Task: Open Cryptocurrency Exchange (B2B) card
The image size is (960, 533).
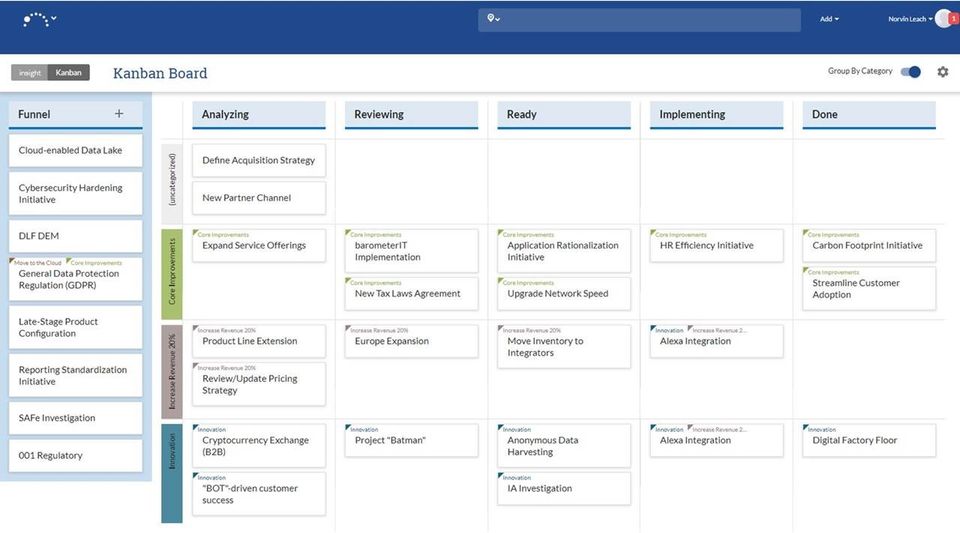Action: pyautogui.click(x=259, y=445)
